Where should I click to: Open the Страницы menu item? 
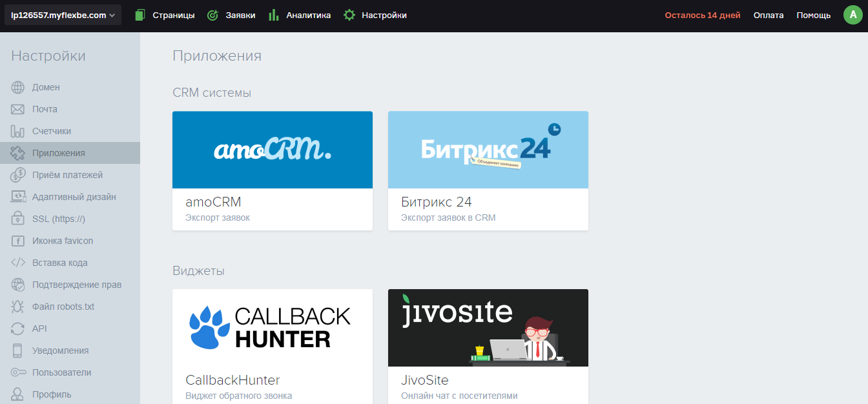tap(174, 15)
